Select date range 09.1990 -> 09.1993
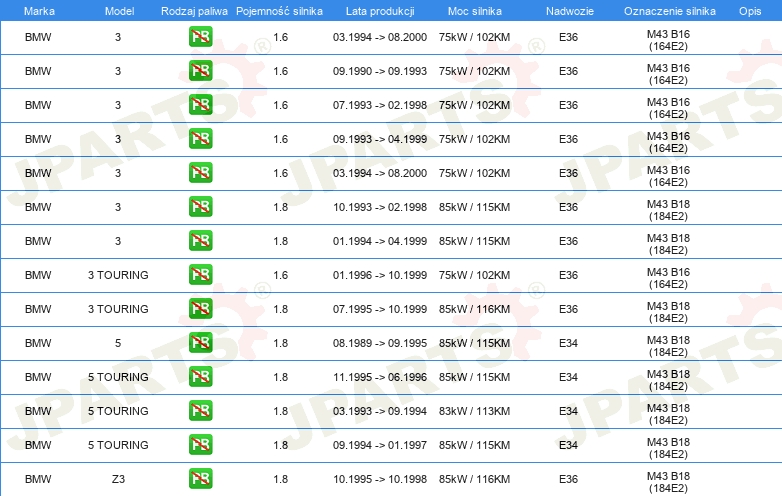This screenshot has height=496, width=782. coord(380,71)
